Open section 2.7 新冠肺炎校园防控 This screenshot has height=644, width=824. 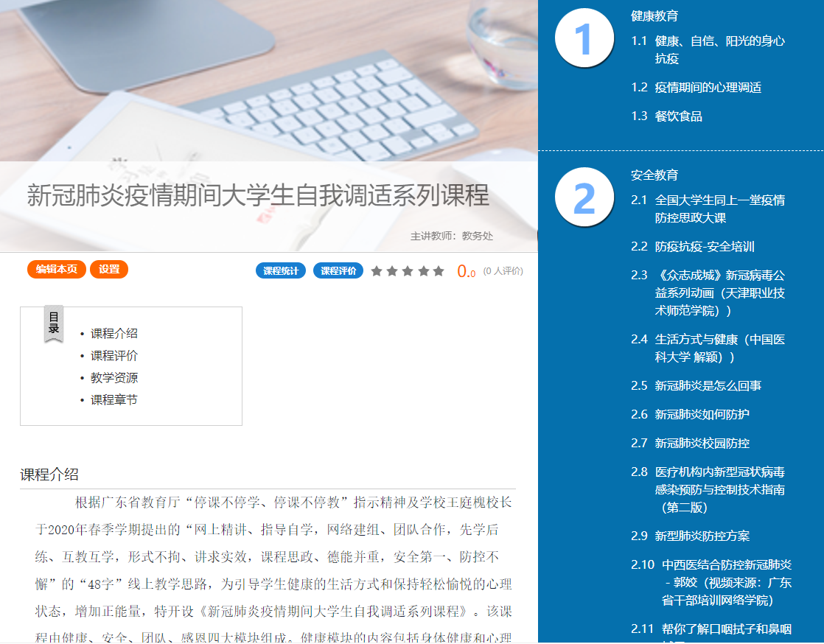[x=702, y=443]
